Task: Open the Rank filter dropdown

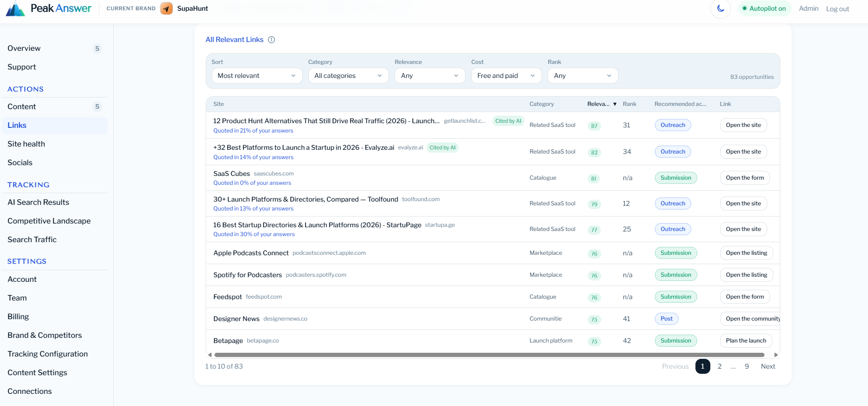Action: pos(583,76)
